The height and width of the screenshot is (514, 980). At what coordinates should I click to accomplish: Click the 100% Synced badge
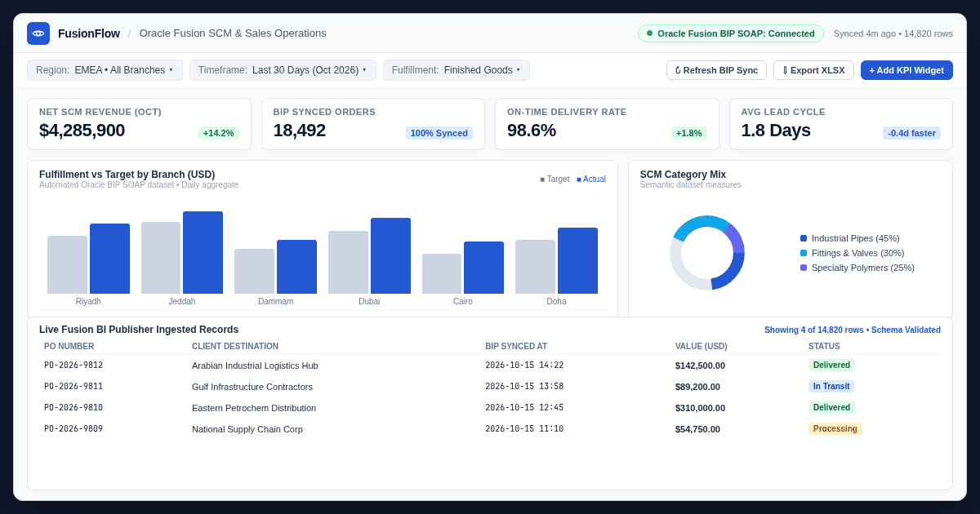439,133
